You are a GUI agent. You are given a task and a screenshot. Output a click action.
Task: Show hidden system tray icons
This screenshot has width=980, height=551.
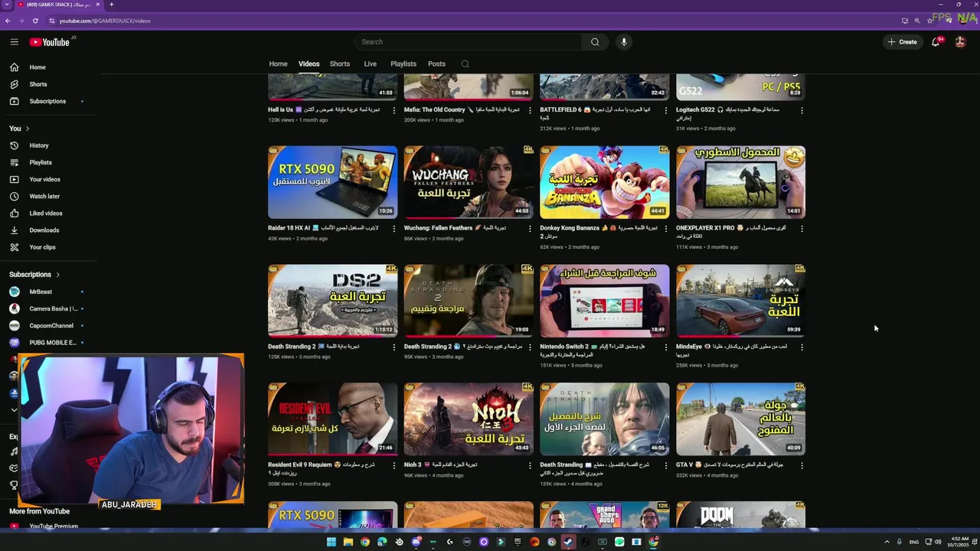pyautogui.click(x=887, y=542)
